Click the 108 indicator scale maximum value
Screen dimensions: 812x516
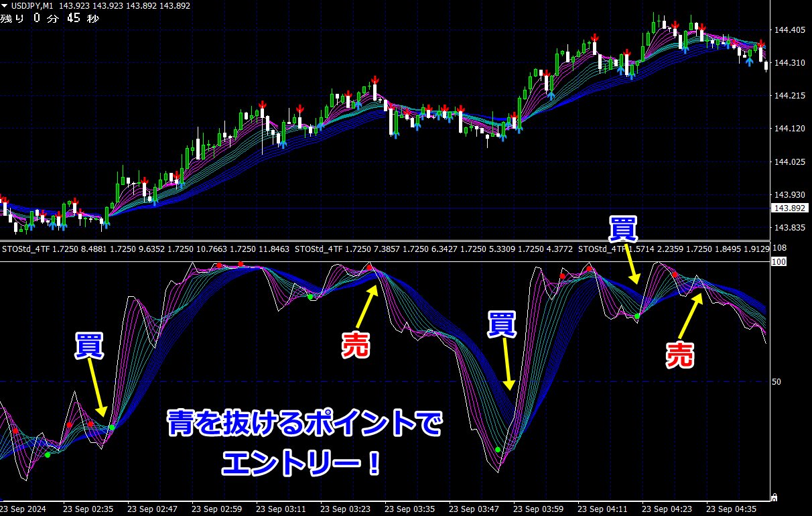[x=780, y=249]
